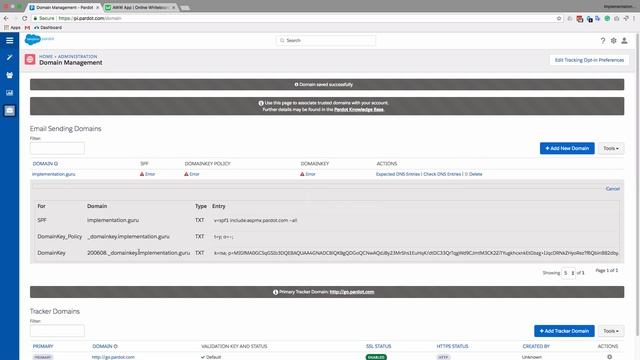
Task: Open the Reports chart sidebar icon
Action: click(9, 93)
